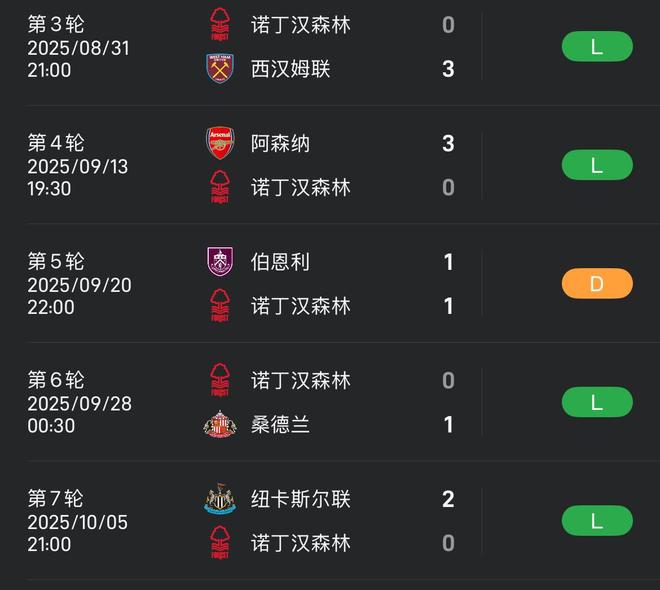Select the 第5轮 match date entry
Image resolution: width=660 pixels, height=590 pixels.
pyautogui.click(x=79, y=285)
